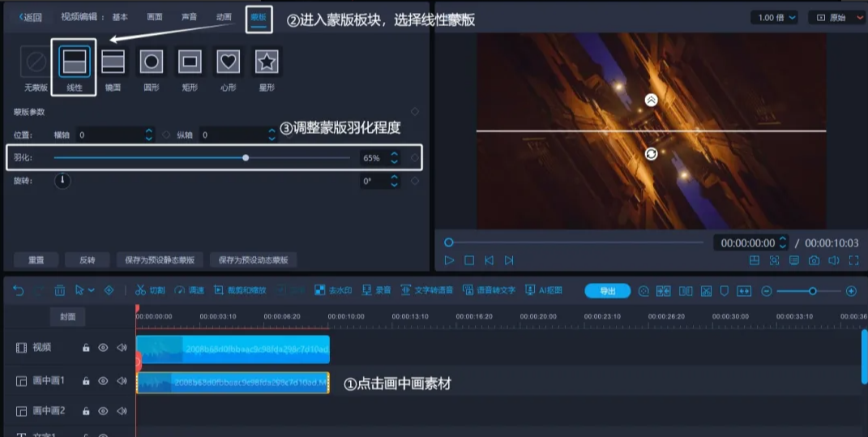
Task: Click 保存为预设静态蒙版 button
Action: point(160,259)
